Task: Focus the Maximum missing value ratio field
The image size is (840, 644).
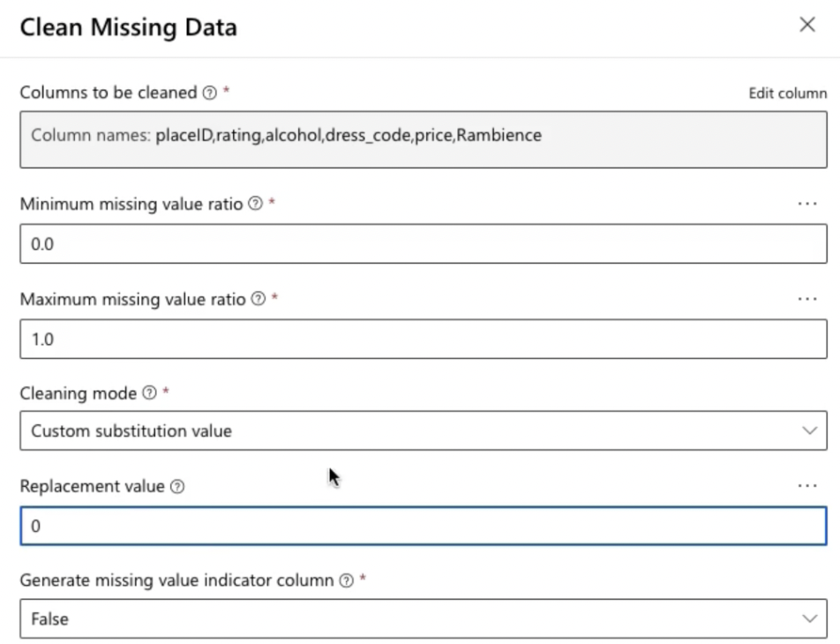Action: pyautogui.click(x=422, y=340)
